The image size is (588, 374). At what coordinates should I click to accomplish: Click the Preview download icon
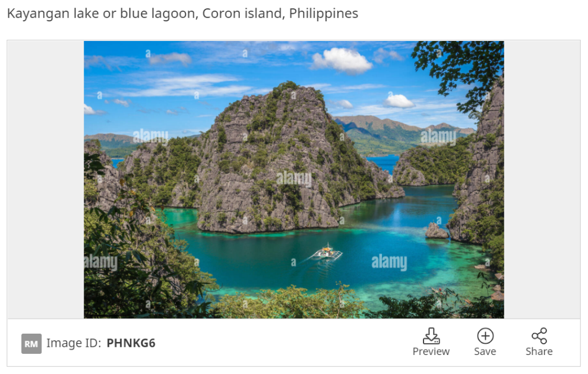point(431,336)
